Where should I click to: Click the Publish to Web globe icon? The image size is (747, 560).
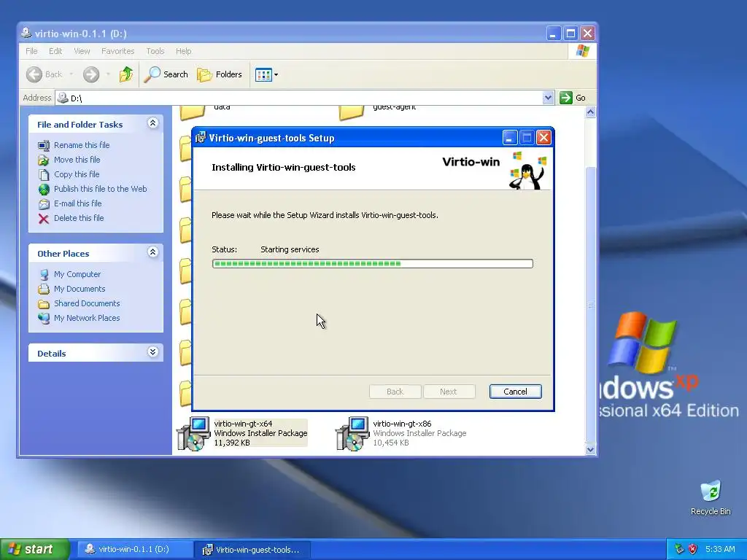click(43, 190)
